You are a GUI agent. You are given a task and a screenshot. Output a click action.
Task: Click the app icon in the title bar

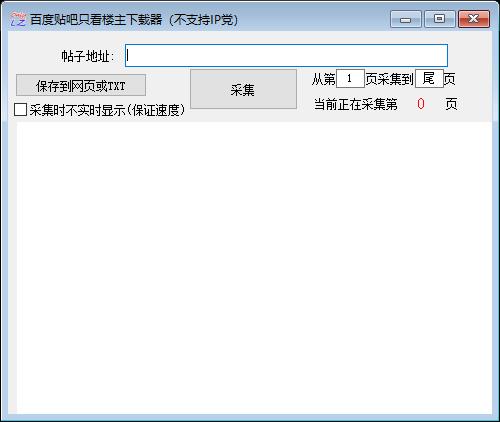[18, 19]
